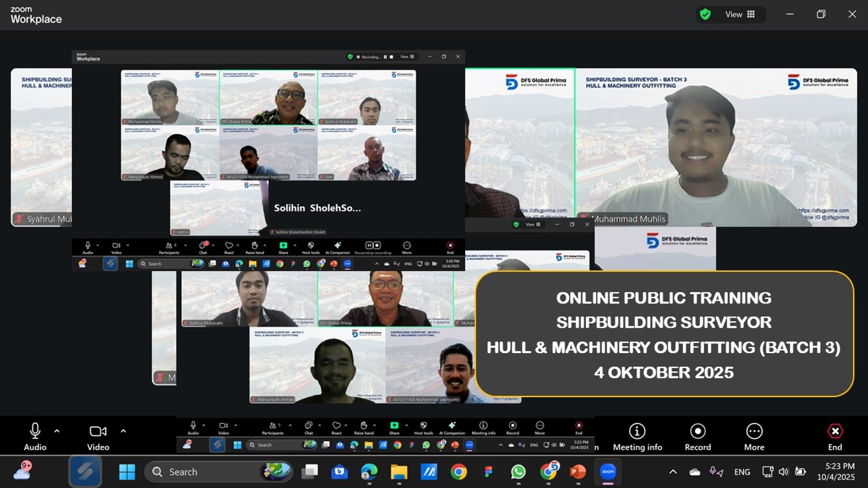Open AI Companion in lower embedded Zoom toolbar

pyautogui.click(x=452, y=428)
